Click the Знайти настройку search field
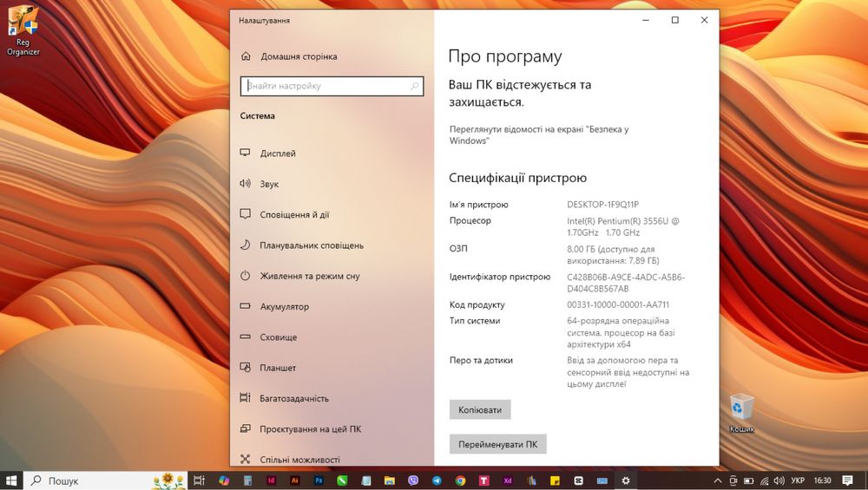 [332, 86]
